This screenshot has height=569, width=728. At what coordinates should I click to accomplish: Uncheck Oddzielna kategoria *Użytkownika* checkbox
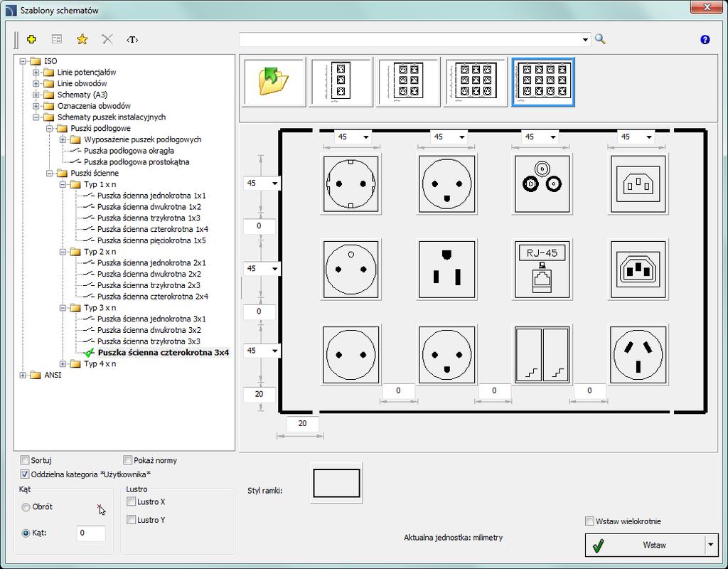point(25,474)
